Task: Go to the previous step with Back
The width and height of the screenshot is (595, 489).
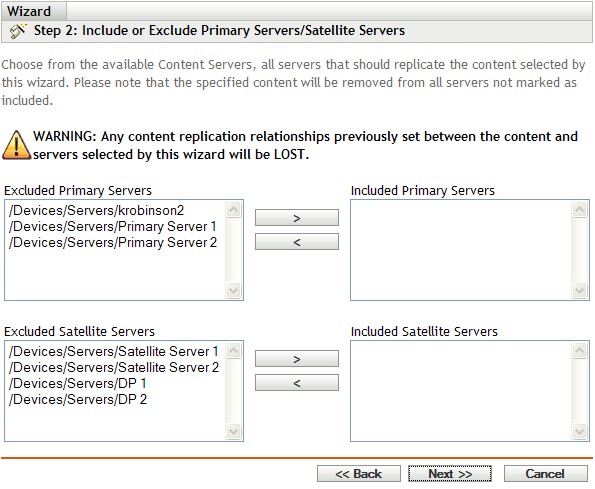Action: click(x=359, y=474)
